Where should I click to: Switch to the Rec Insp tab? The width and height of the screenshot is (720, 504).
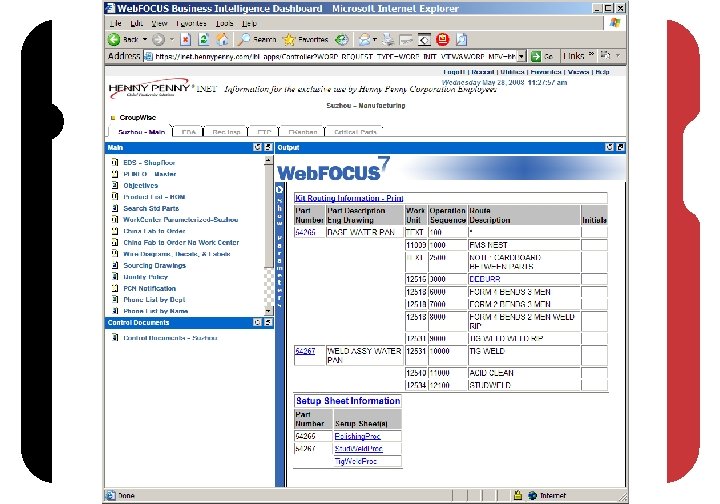(x=226, y=132)
